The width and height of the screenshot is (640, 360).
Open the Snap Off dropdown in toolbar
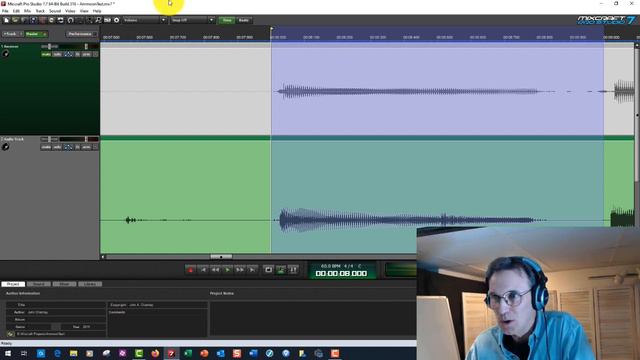coord(211,20)
